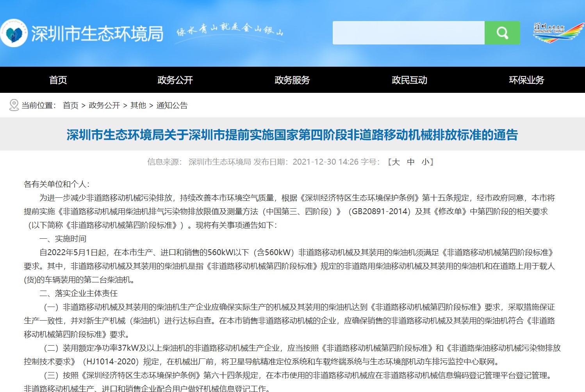The width and height of the screenshot is (585, 392).
Task: Click the Shenzhen ecology bureau heart logo
Action: [x=14, y=33]
